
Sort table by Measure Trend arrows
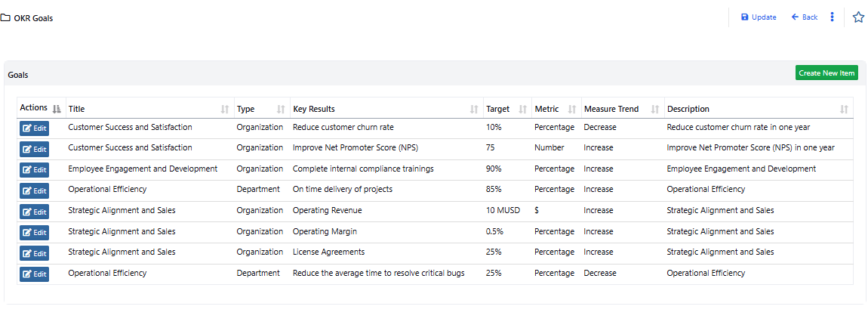(x=654, y=110)
